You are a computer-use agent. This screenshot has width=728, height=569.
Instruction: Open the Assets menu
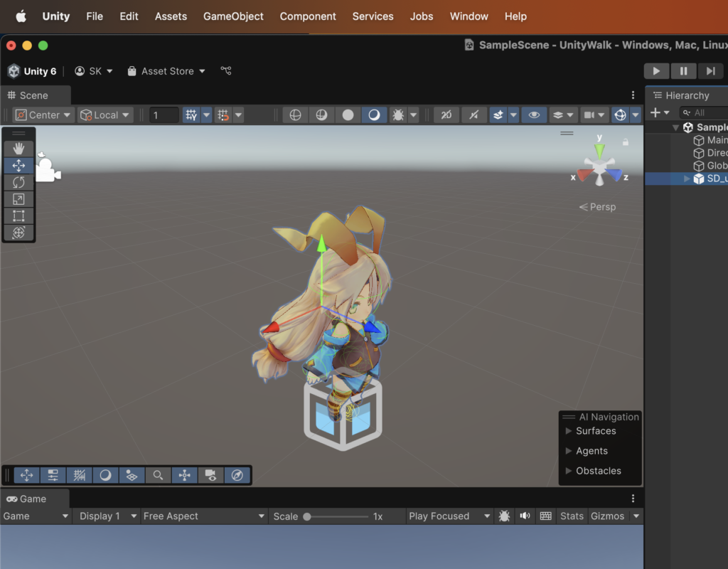tap(171, 17)
